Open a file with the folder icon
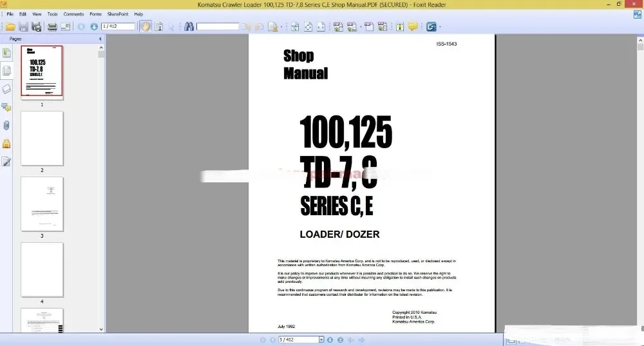This screenshot has height=346, width=644. [x=10, y=26]
